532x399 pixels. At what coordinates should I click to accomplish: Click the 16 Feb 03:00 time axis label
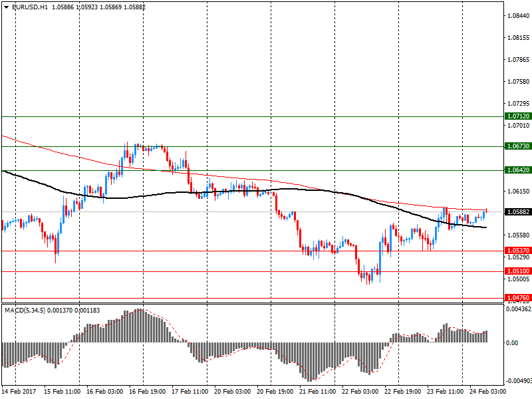pyautogui.click(x=105, y=392)
